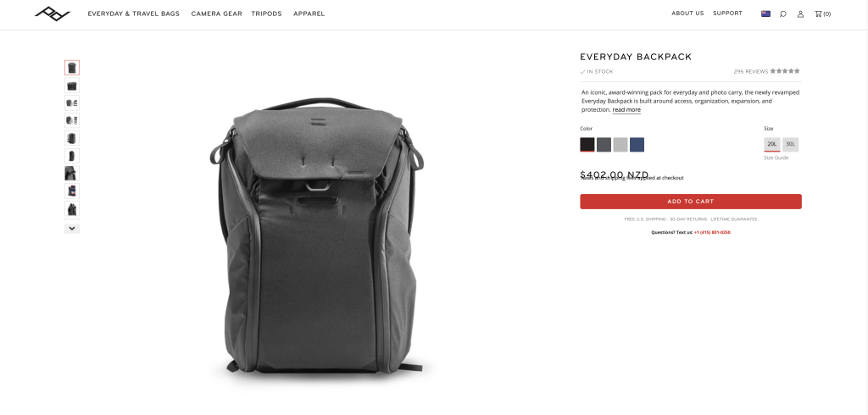Image resolution: width=868 pixels, height=415 pixels.
Task: Open Camera Gear menu
Action: 216,14
